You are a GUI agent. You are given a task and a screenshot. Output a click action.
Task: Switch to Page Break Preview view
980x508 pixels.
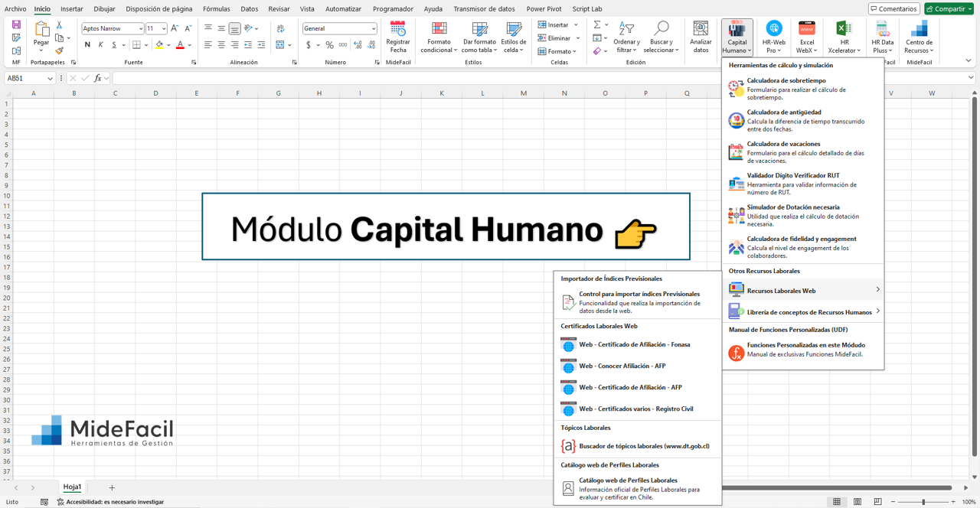[878, 502]
